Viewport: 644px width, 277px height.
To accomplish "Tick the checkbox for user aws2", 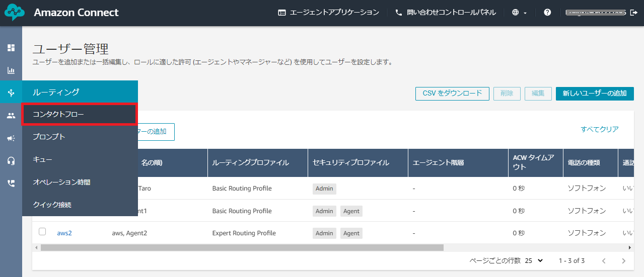I will (x=42, y=232).
